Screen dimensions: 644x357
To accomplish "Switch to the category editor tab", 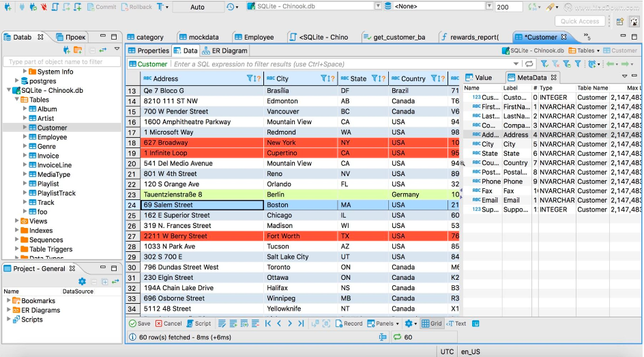I will point(145,37).
